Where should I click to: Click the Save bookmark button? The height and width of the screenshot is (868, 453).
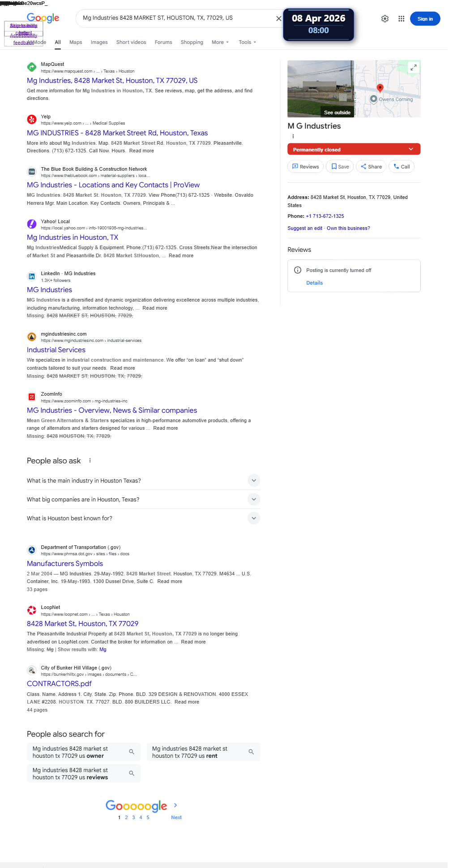point(340,167)
